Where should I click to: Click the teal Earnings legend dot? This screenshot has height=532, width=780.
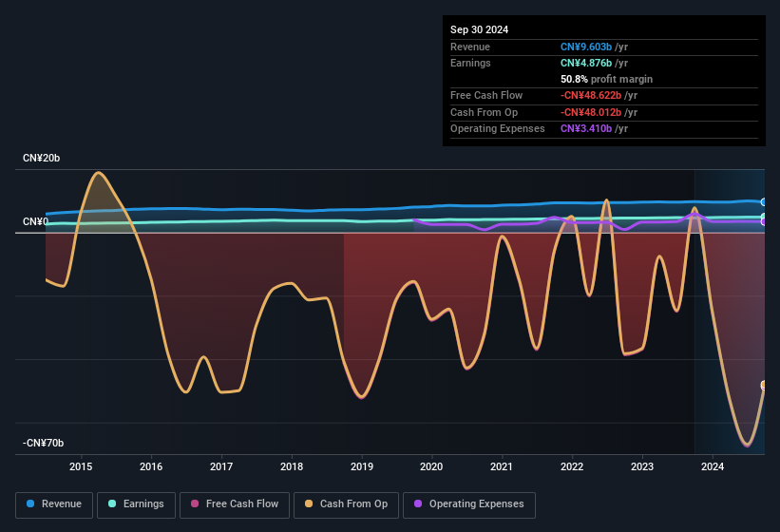112,503
